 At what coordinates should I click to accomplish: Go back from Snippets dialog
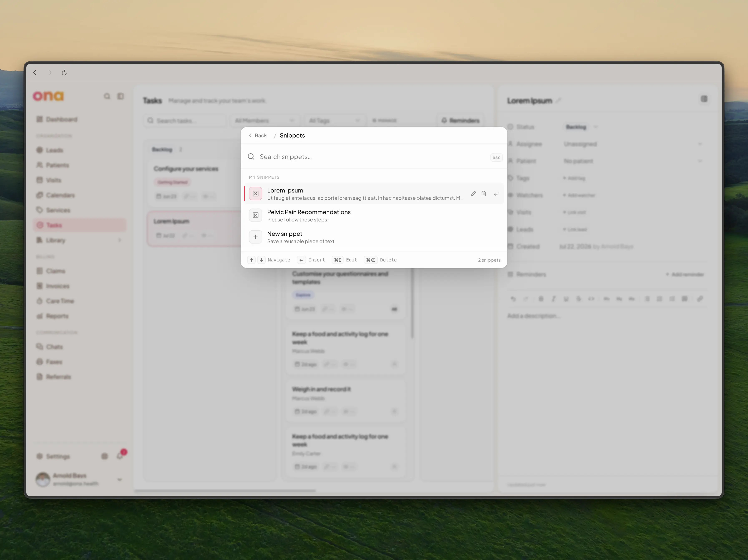coord(258,136)
